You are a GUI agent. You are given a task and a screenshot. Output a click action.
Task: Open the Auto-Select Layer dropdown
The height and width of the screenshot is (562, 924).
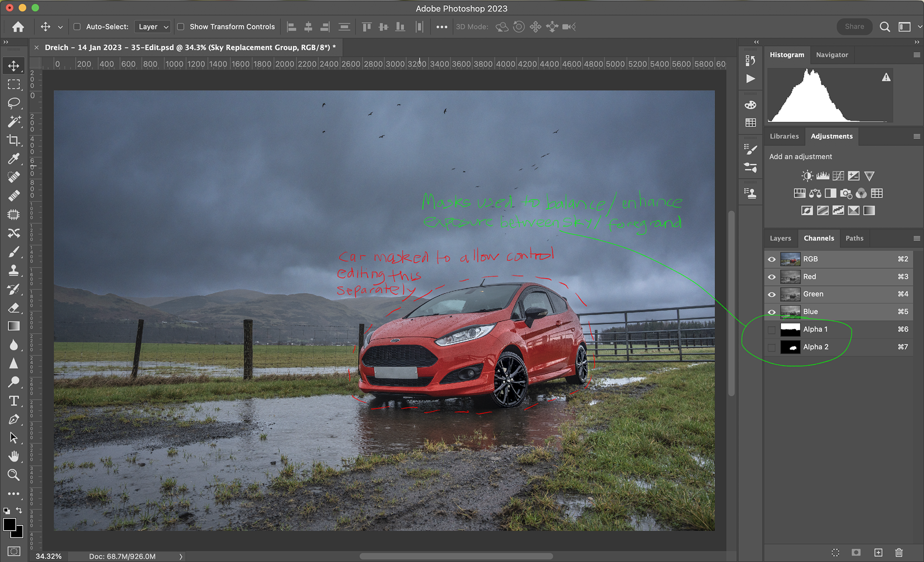[153, 27]
